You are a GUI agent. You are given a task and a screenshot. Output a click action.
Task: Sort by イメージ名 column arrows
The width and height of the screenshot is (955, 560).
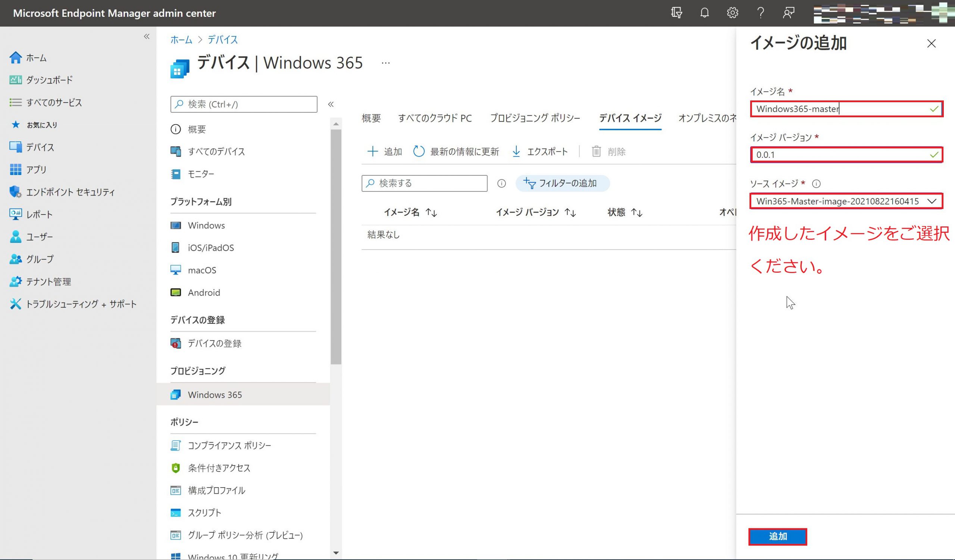click(x=431, y=213)
